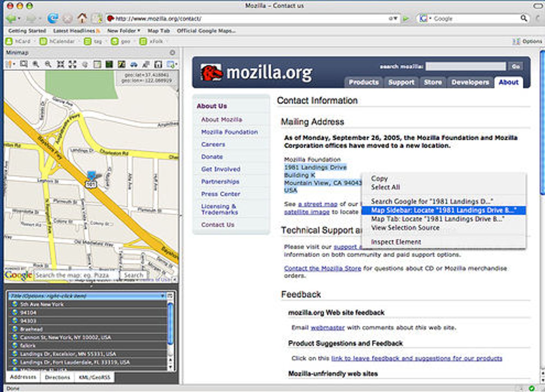Switch to the regular map view icon
Viewport: 545px width, 392px height.
click(x=97, y=64)
